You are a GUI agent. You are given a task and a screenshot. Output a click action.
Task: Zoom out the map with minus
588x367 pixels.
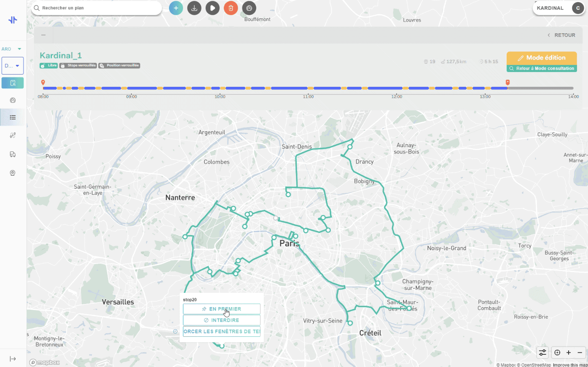[x=580, y=352]
